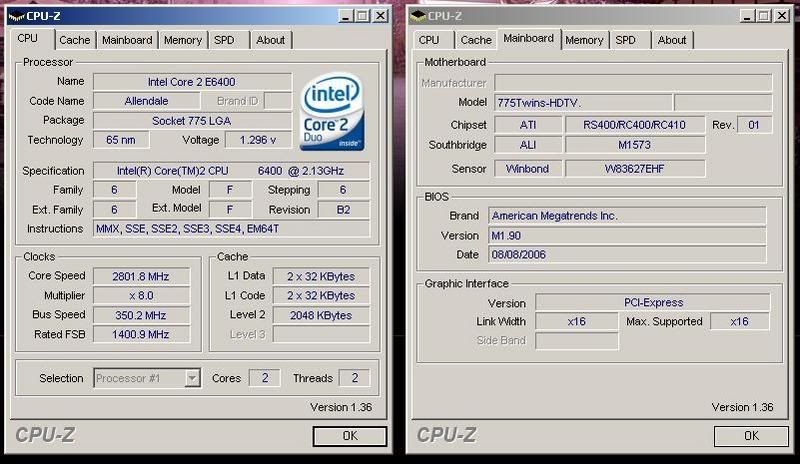This screenshot has height=464, width=800.
Task: Click the M1573 southbridge value
Action: [x=635, y=145]
